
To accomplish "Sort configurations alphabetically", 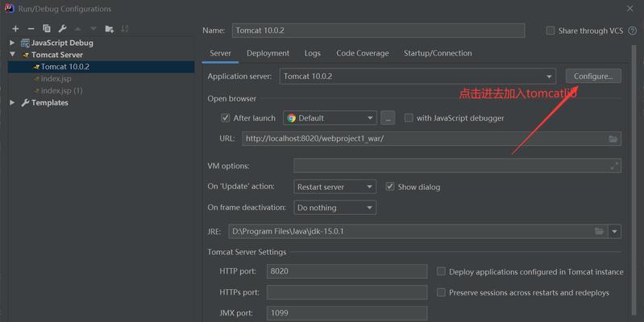I will click(125, 29).
